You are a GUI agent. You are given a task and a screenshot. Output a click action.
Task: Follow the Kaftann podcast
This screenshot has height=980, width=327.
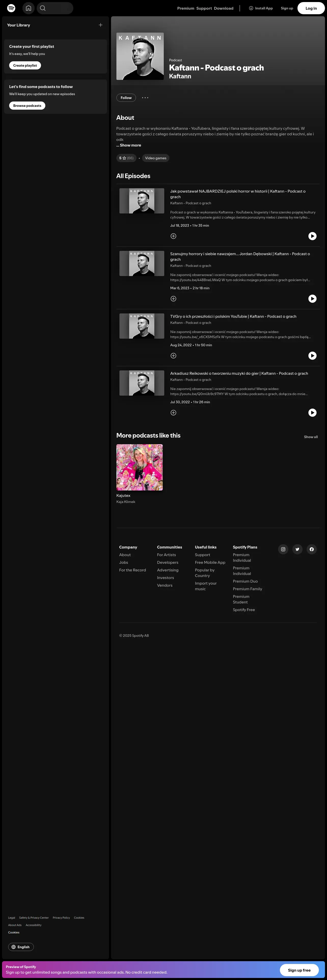click(126, 98)
